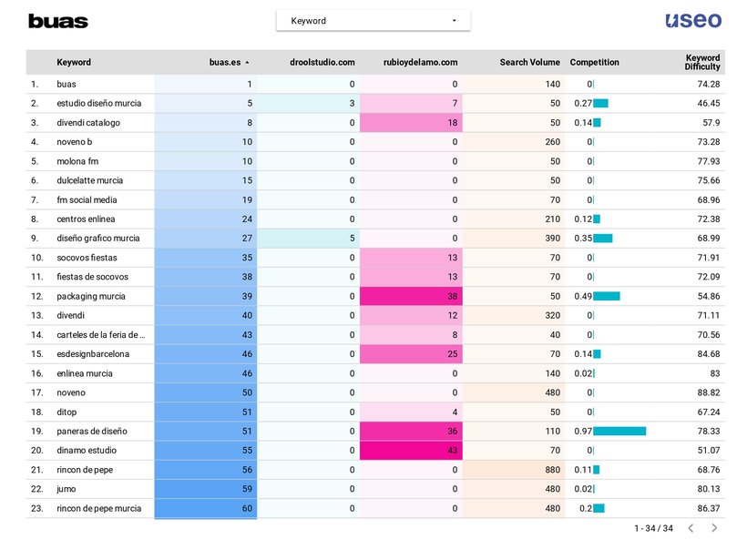This screenshot has width=747, height=560.
Task: Sort by rubioydelamo.com column header
Action: [420, 63]
